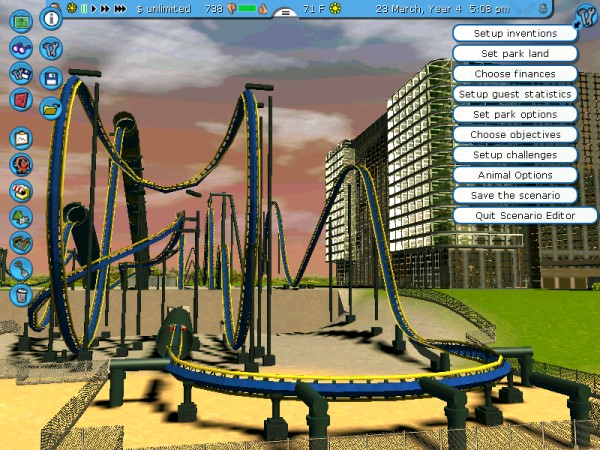Pause the game
This screenshot has height=450, width=600.
pyautogui.click(x=84, y=8)
